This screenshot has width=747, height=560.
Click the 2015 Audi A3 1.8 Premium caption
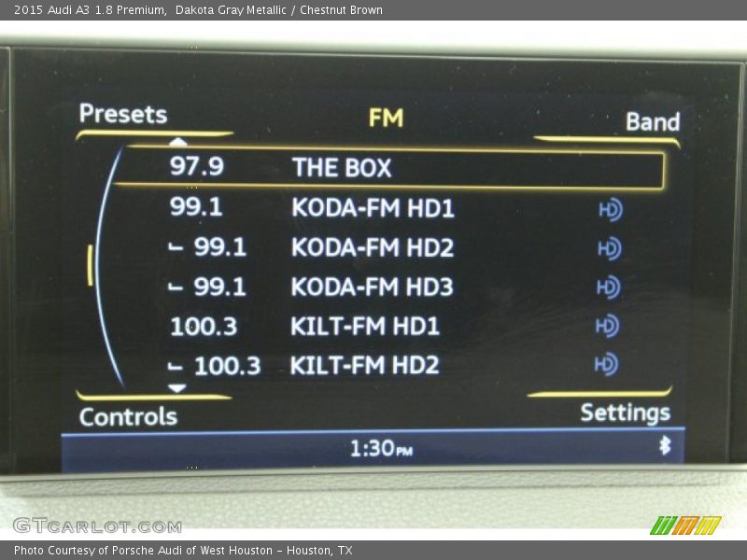click(x=90, y=10)
